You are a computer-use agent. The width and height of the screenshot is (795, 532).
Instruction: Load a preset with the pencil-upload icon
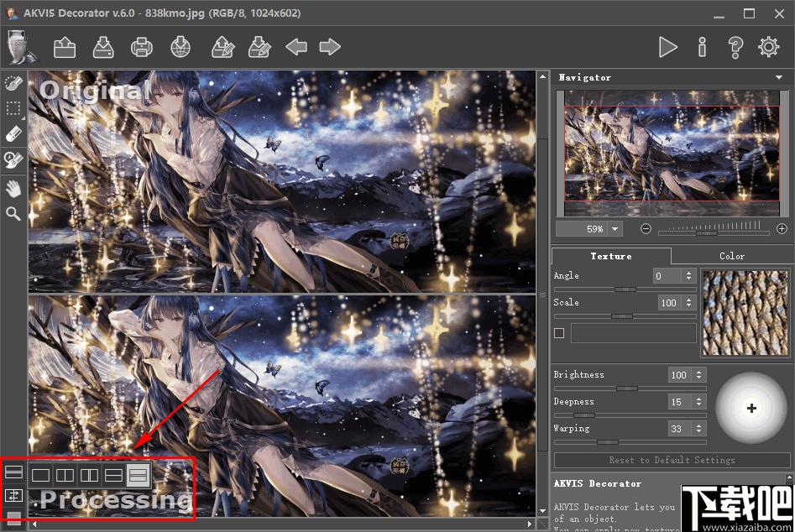tap(222, 47)
